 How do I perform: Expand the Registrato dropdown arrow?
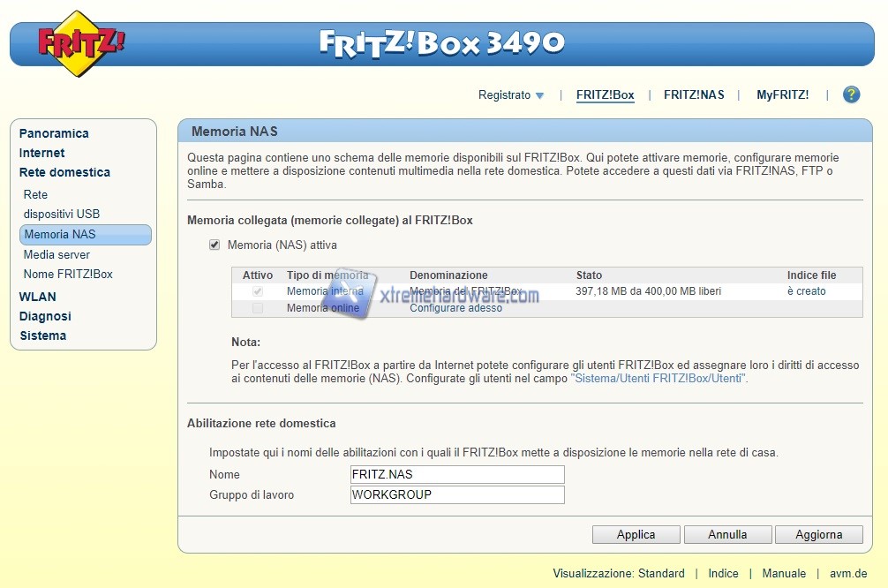tap(539, 95)
